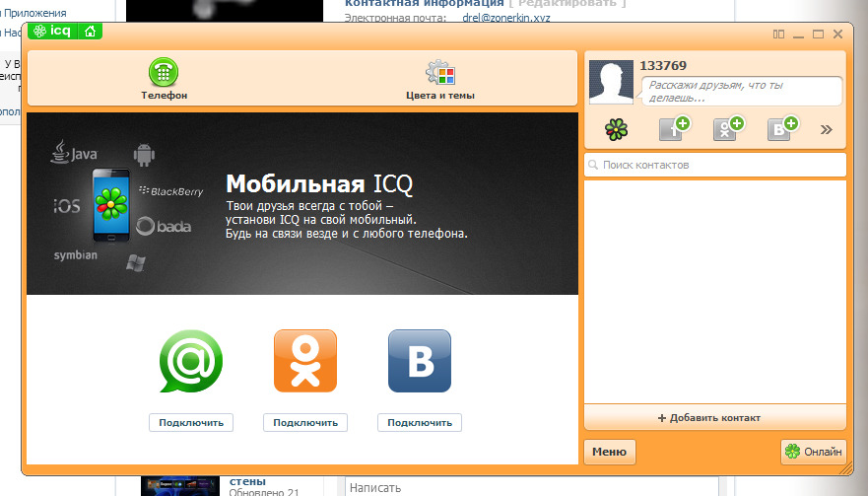The image size is (868, 496).
Task: Maximize the ICQ window
Action: point(818,35)
